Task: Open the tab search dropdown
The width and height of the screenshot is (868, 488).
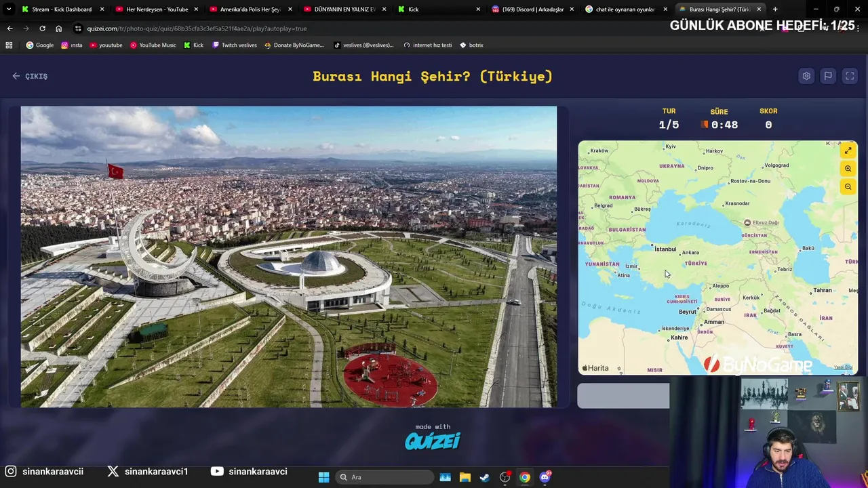Action: coord(9,9)
